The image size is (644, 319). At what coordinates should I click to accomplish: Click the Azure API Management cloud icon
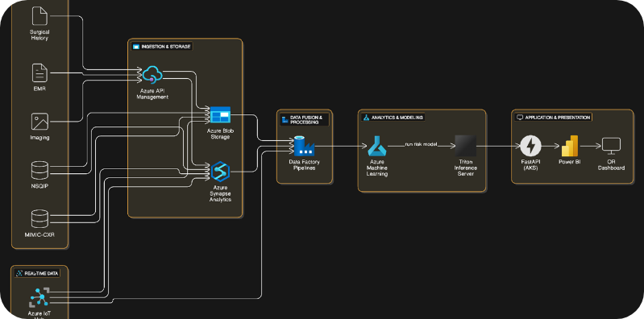[152, 75]
